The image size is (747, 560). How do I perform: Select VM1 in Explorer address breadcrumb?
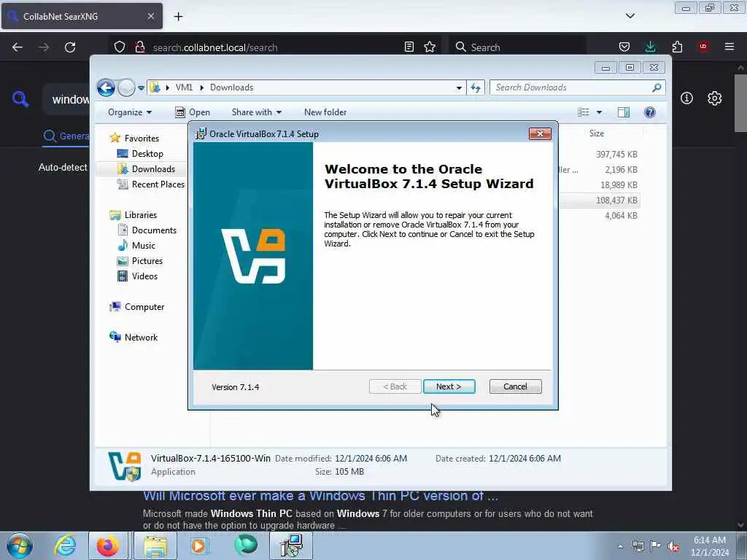(x=184, y=87)
